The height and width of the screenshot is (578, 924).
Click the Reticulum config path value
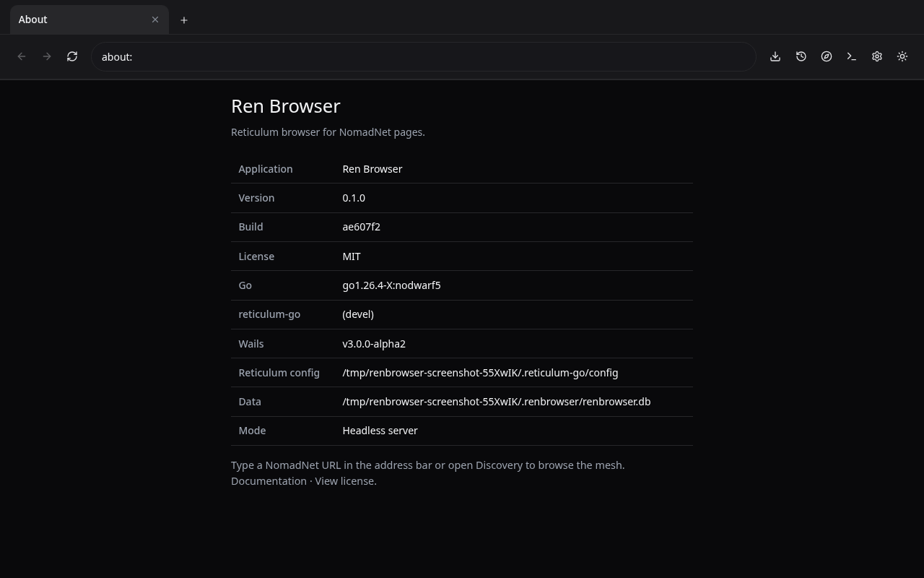click(480, 373)
